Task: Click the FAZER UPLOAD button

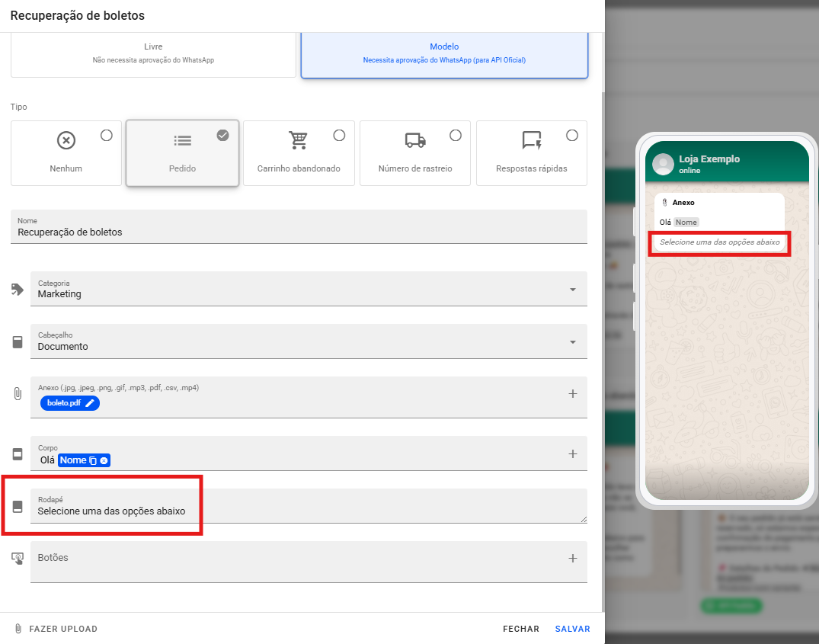Action: (x=56, y=630)
